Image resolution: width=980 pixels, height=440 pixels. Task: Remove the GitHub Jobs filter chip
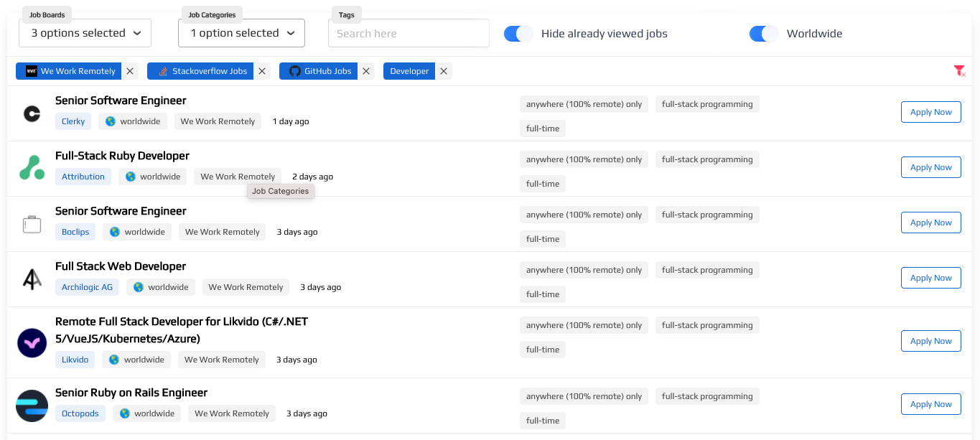tap(366, 71)
